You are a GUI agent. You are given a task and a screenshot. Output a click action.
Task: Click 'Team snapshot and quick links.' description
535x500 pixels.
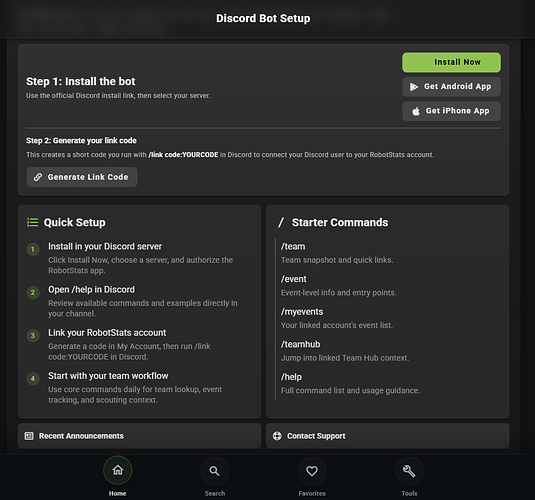click(x=337, y=260)
